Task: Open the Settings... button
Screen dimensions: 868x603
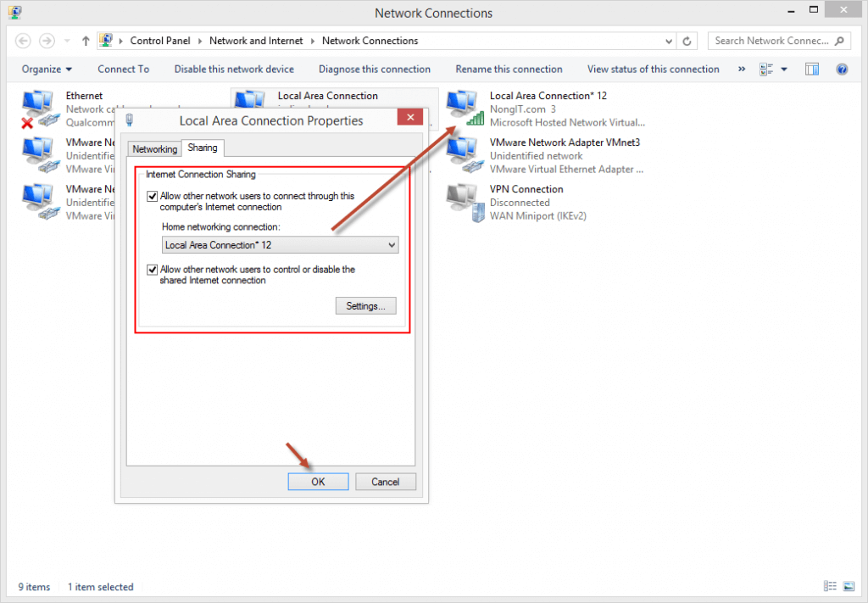Action: (x=365, y=305)
